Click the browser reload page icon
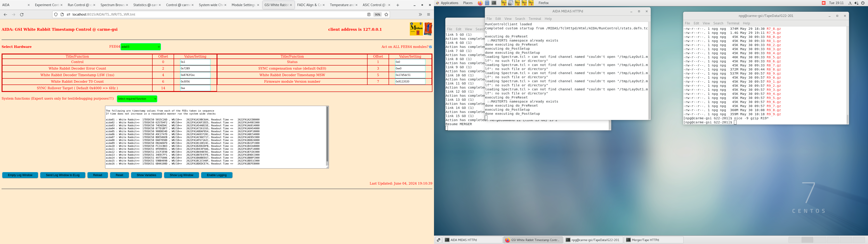The height and width of the screenshot is (244, 868). tap(22, 14)
